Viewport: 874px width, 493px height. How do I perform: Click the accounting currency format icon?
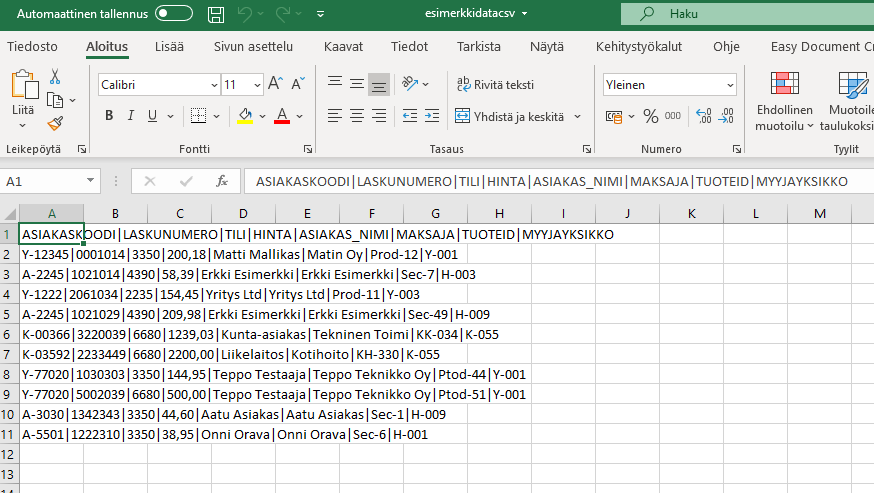tap(614, 117)
